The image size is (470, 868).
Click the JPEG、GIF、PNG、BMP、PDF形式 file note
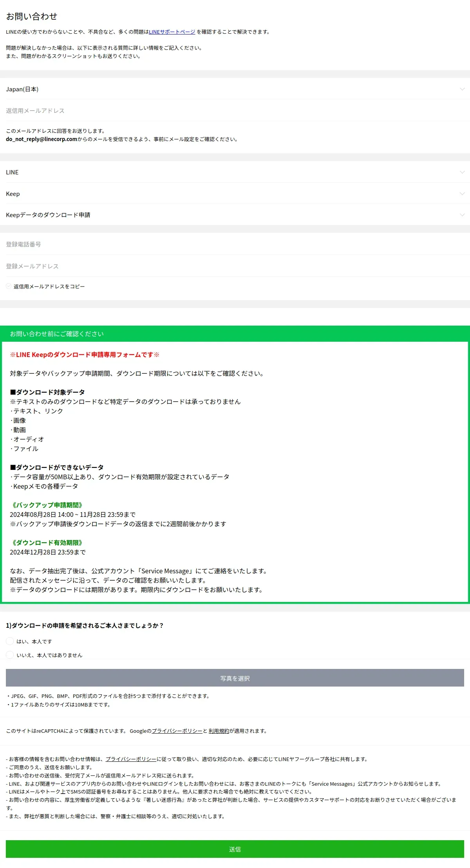pyautogui.click(x=109, y=696)
